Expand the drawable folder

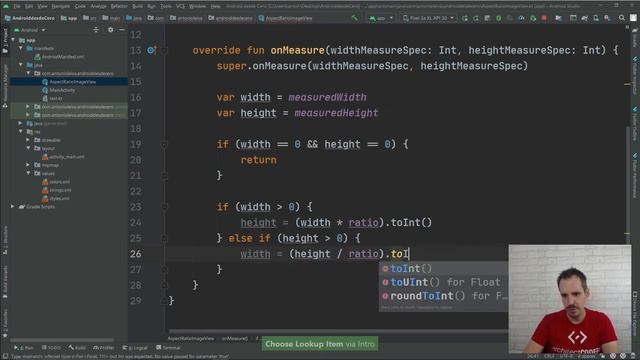click(28, 140)
